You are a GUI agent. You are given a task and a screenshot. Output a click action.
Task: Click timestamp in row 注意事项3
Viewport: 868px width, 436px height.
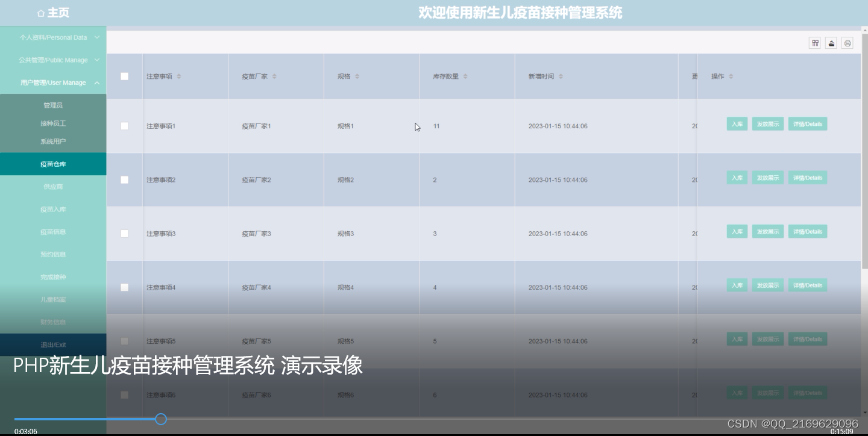pos(558,233)
